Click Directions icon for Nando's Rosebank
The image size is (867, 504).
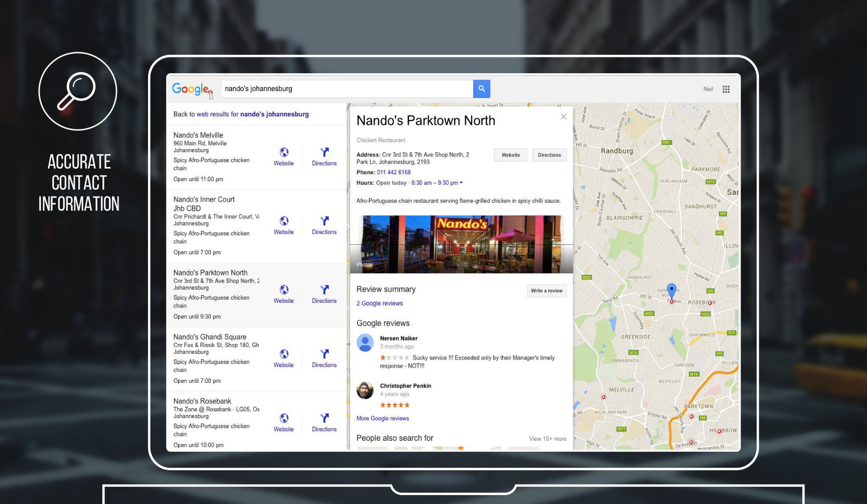[324, 418]
